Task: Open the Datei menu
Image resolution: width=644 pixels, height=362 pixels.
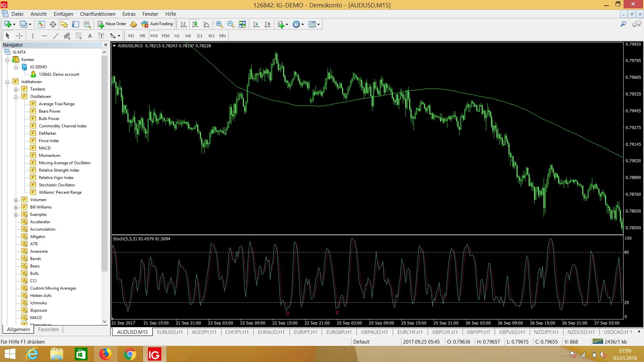Action: point(17,14)
